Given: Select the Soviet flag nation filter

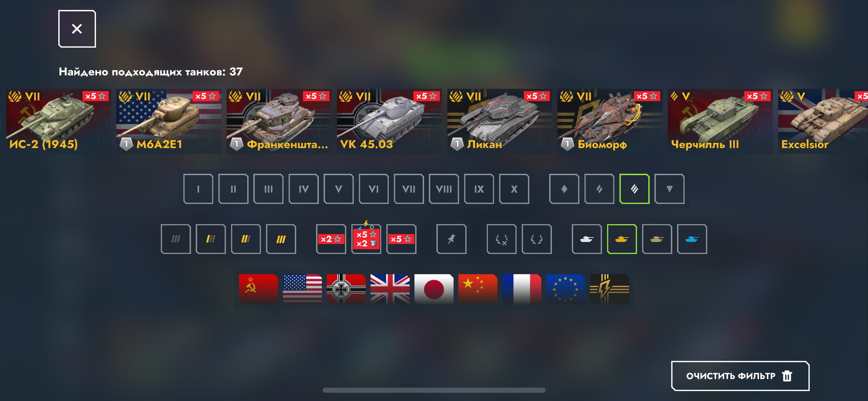Looking at the screenshot, I should click(x=258, y=289).
